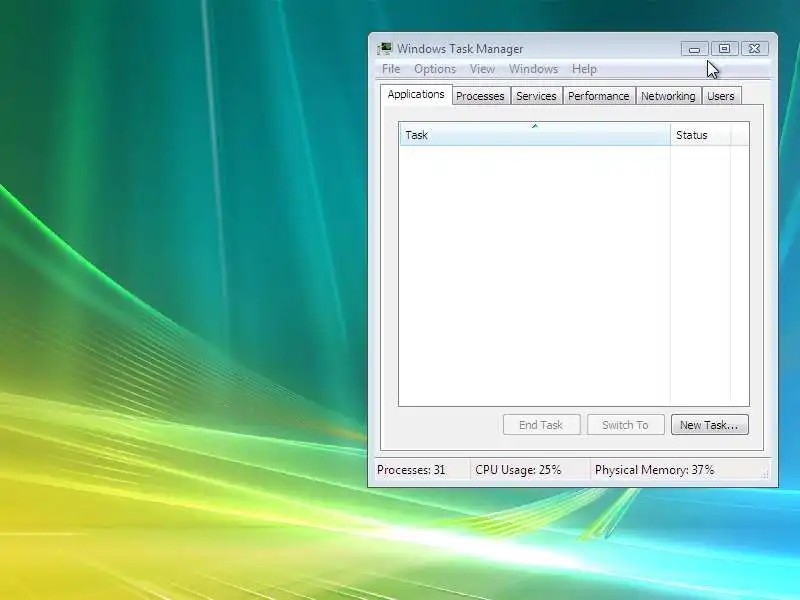Click the window resize grip corner
This screenshot has height=600, width=800.
point(764,474)
